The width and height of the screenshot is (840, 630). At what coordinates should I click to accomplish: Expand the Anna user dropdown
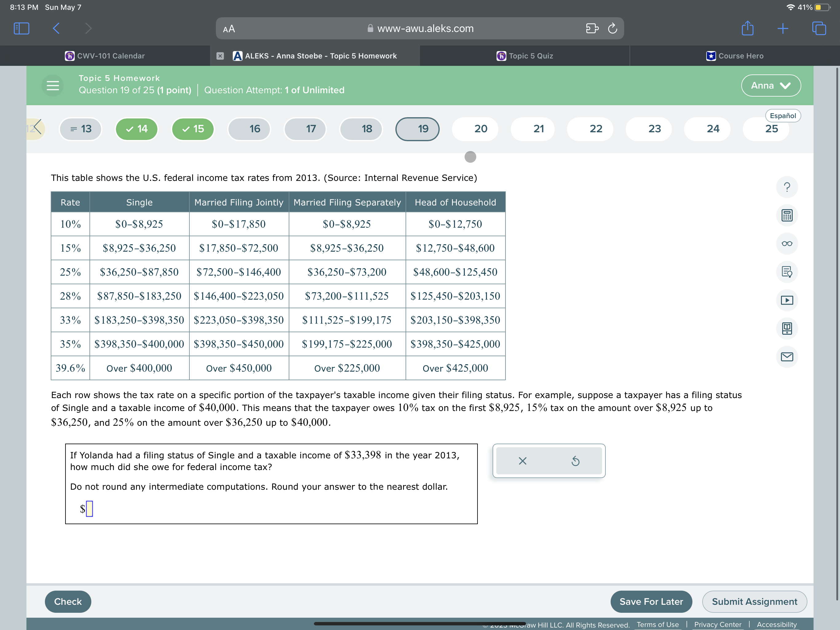[771, 86]
